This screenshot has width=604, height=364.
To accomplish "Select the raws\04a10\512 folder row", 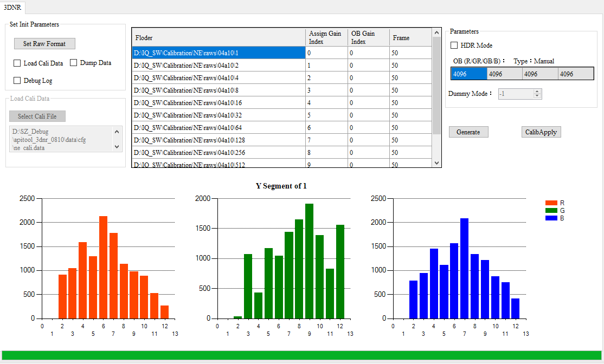I will click(217, 164).
